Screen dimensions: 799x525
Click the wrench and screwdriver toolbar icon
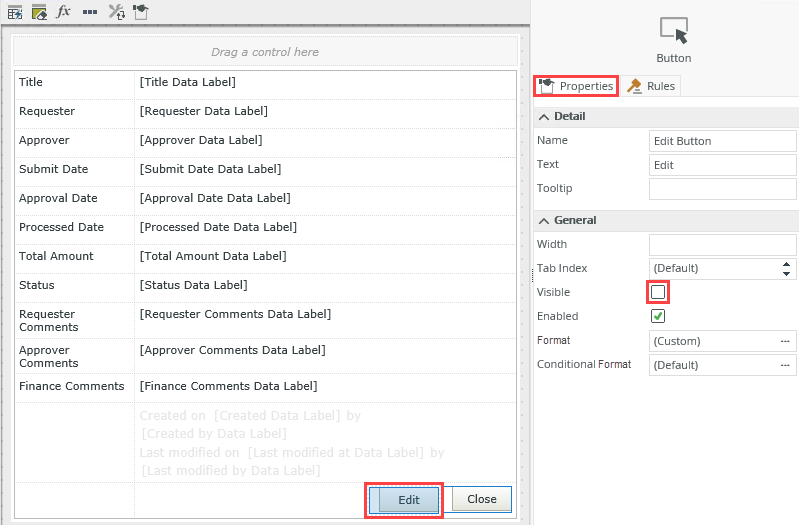coord(116,12)
